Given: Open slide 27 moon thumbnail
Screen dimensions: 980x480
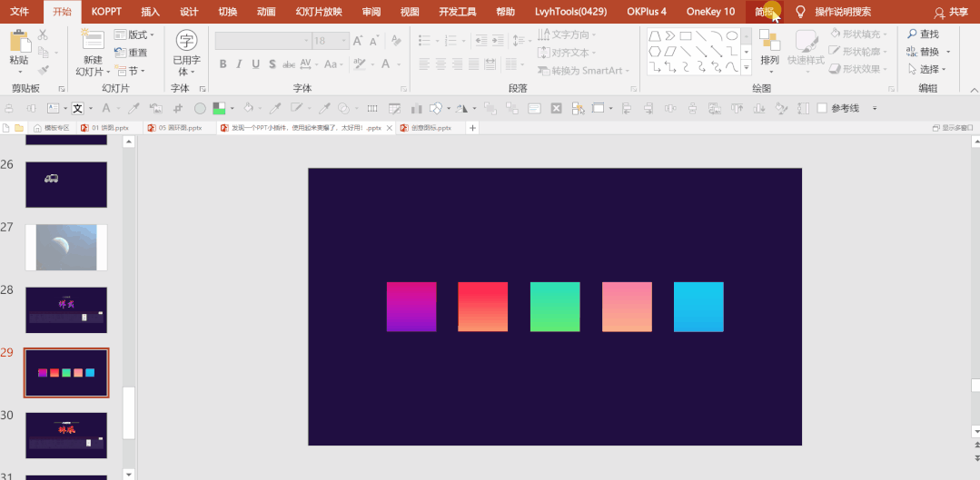Looking at the screenshot, I should point(66,248).
